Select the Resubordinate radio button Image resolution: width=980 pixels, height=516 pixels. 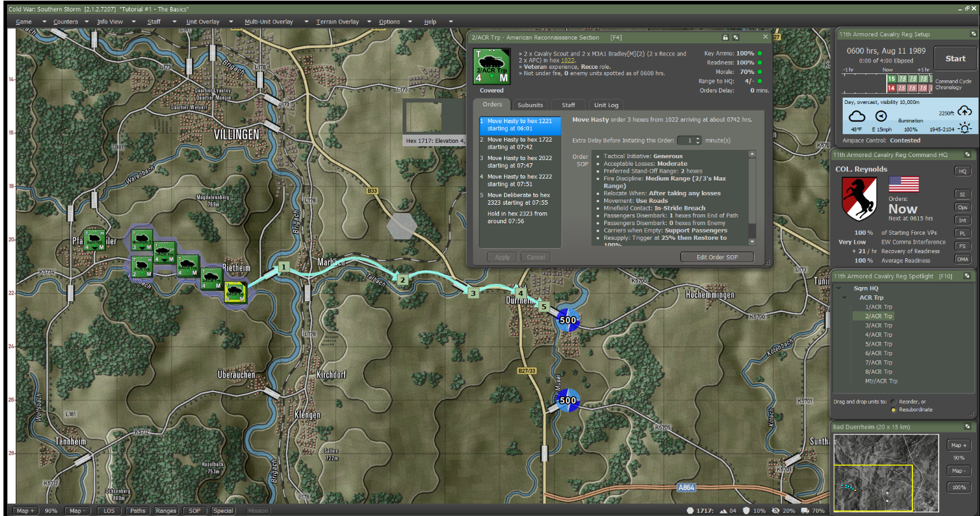click(x=895, y=409)
